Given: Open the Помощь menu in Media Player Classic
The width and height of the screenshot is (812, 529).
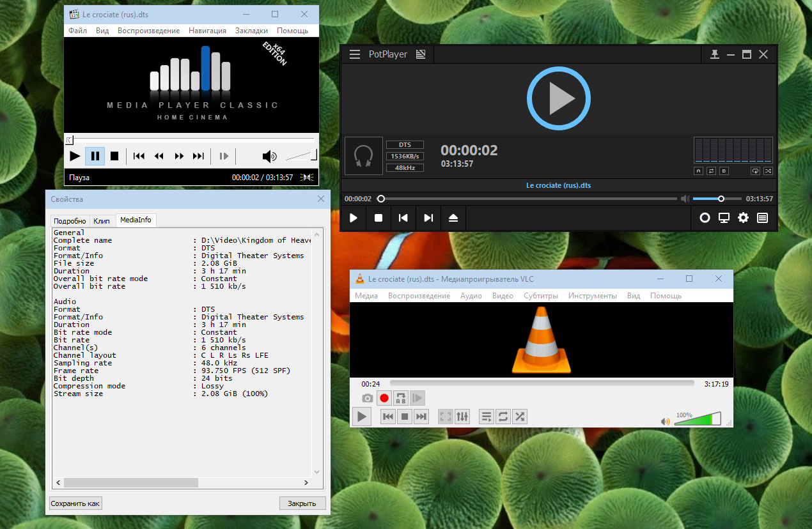Looking at the screenshot, I should pos(292,31).
